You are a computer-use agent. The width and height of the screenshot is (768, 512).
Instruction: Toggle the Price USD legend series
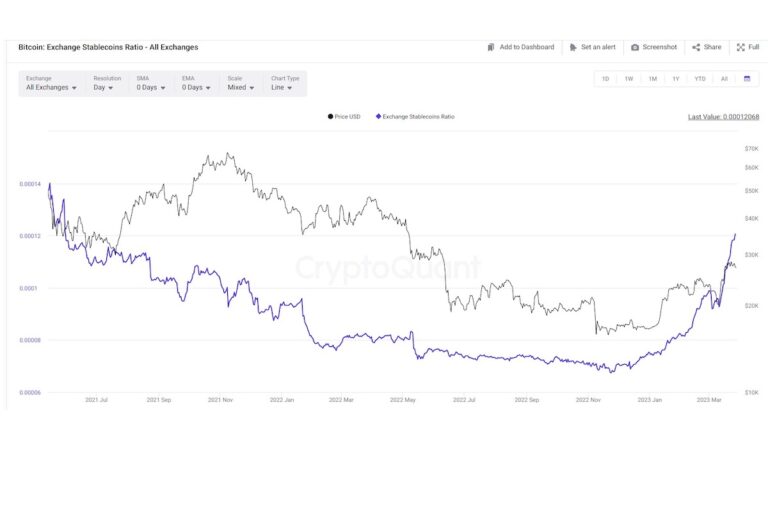click(x=344, y=117)
